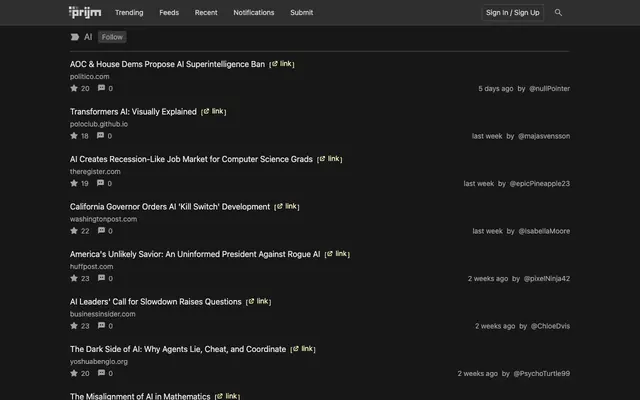Open title The Dark Side of AI
The width and height of the screenshot is (640, 400).
pyautogui.click(x=178, y=349)
